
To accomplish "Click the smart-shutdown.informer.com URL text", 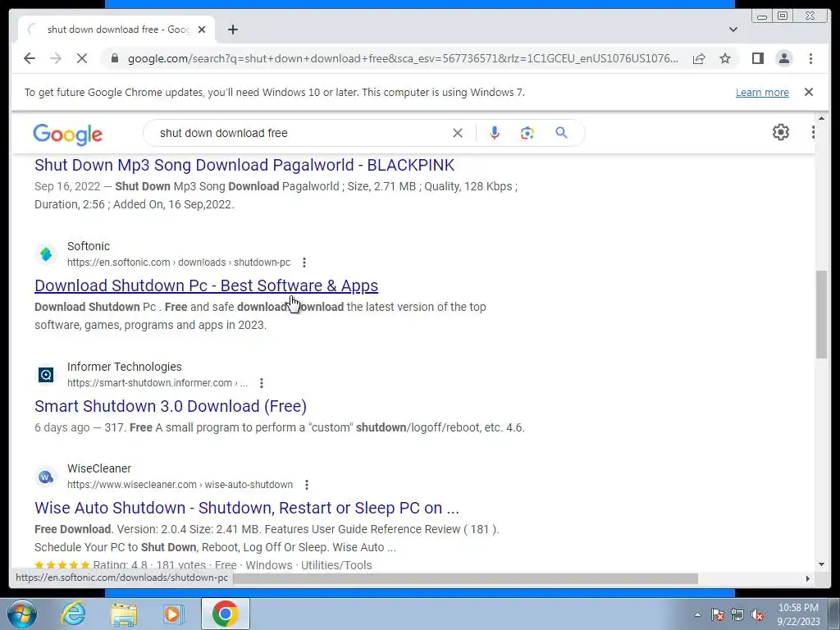I will click(157, 383).
